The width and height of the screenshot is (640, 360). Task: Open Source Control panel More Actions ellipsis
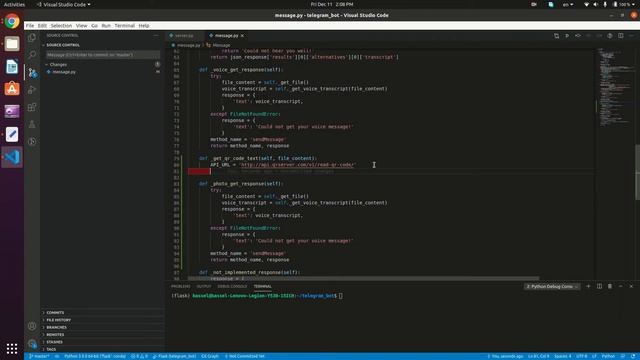[156, 36]
